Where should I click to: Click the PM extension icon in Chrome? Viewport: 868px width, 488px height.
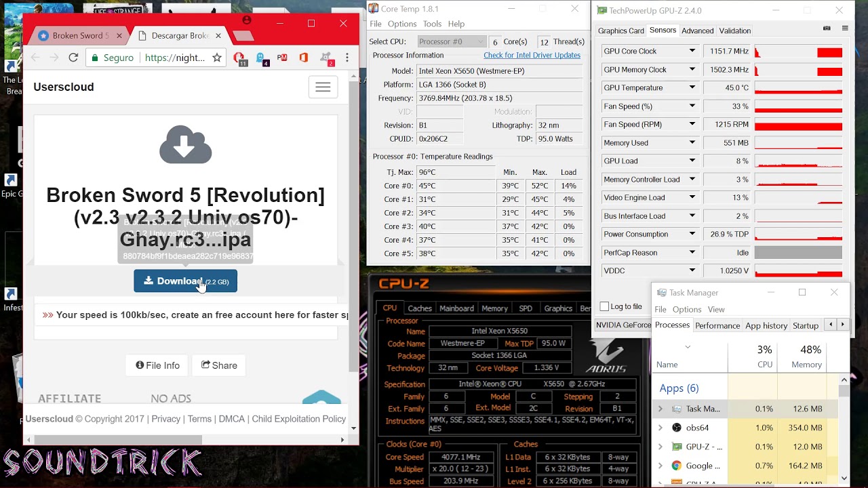(x=282, y=58)
